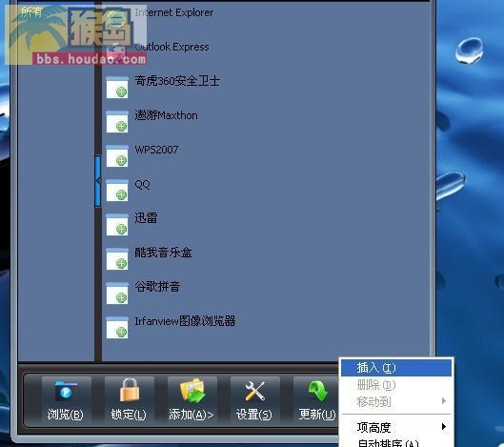
Task: Click the 谷歌拼音 item icon
Action: coord(117,294)
